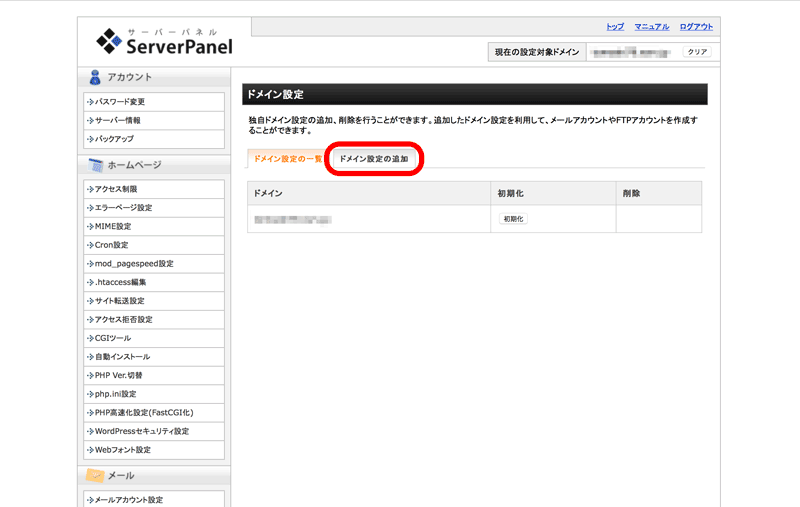Open アクセス拒否設定 menu item

(x=154, y=319)
